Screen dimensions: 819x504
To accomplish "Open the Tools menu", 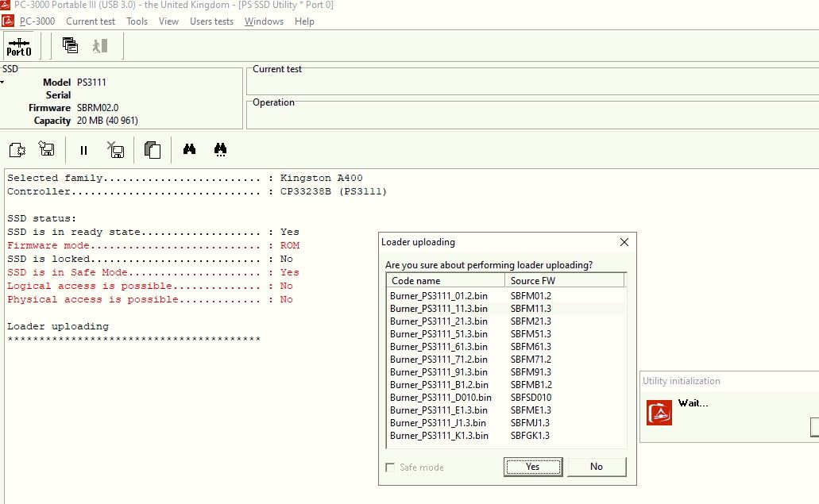I will (x=137, y=21).
